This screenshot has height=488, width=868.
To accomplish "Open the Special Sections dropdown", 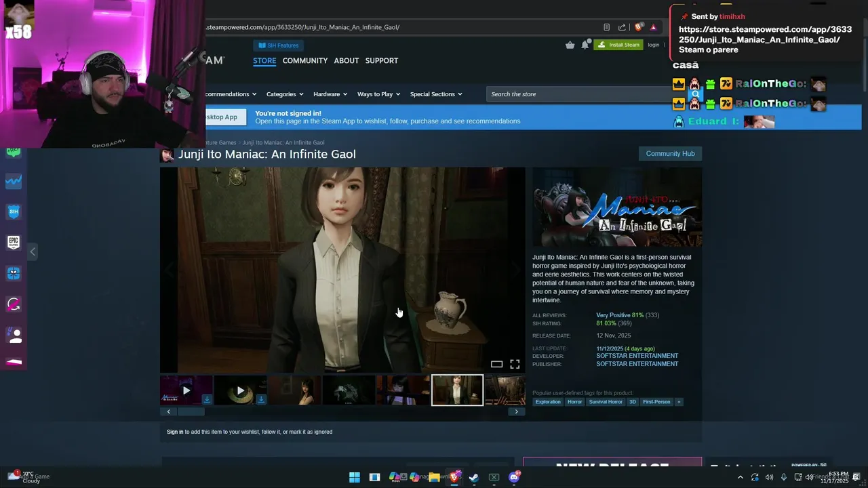I will point(436,94).
